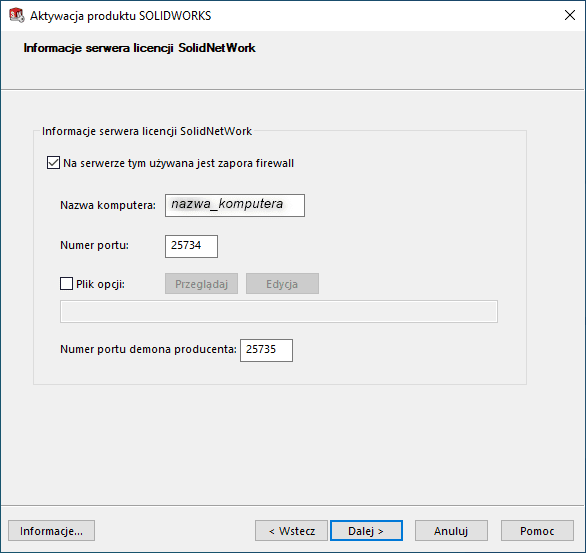Select the vendor daemon port field 25735
Image resolution: width=586 pixels, height=553 pixels.
(266, 350)
